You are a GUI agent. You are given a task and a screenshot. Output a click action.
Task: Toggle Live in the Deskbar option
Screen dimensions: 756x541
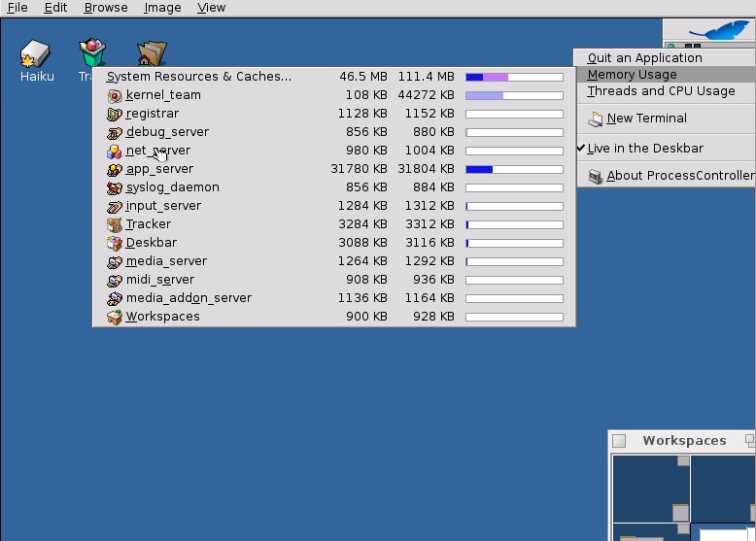(x=645, y=149)
